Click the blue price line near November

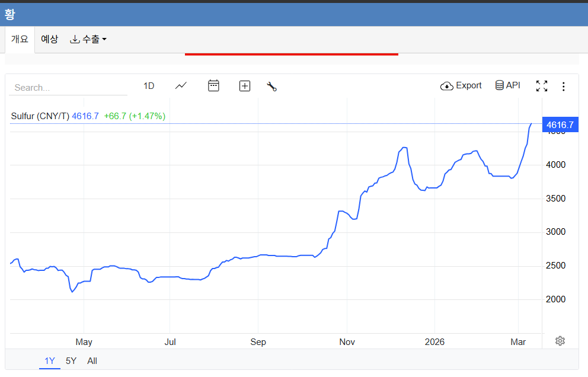346,212
